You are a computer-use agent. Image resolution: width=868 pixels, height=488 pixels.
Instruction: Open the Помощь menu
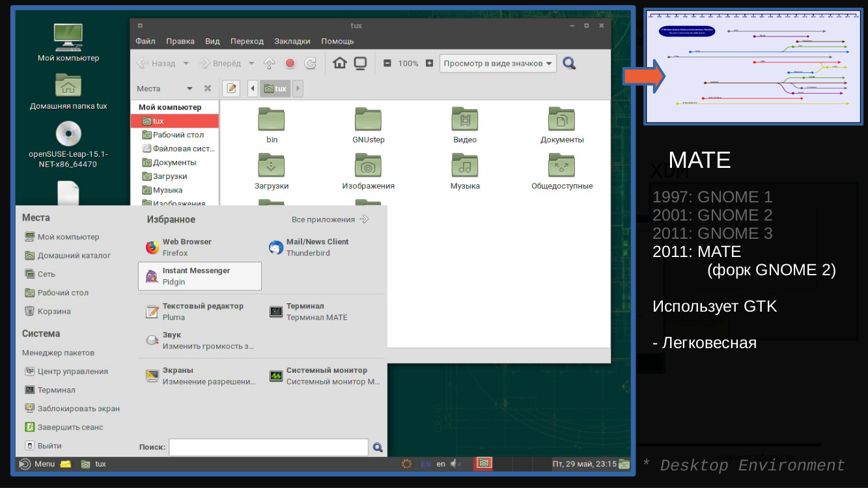(x=337, y=41)
